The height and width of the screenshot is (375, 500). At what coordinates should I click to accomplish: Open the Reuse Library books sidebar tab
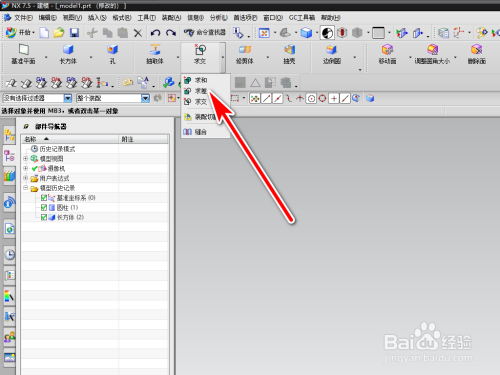click(x=9, y=176)
